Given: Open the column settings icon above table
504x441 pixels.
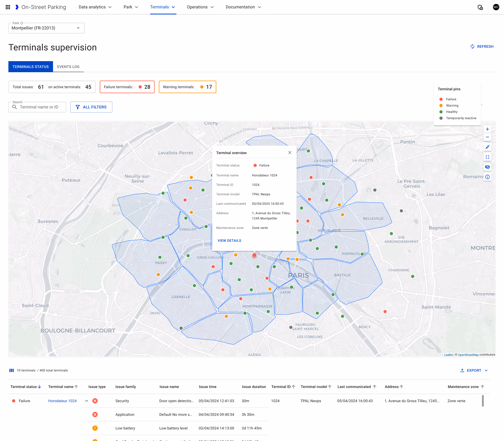Looking at the screenshot, I should click(12, 370).
